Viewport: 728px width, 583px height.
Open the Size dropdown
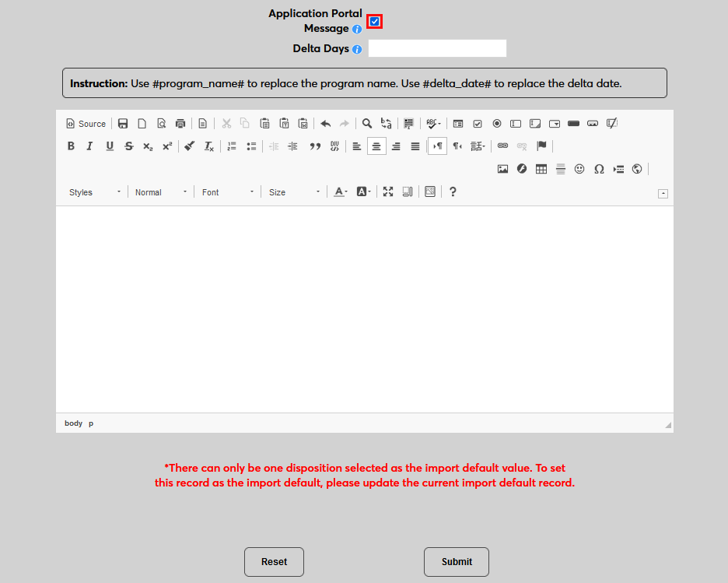294,191
